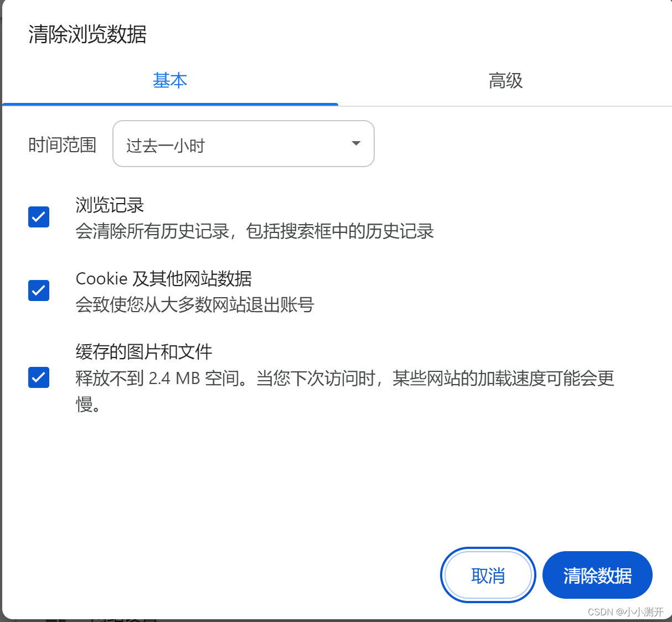Click the Cookie 及其他网站数据 label
Image resolution: width=672 pixels, height=622 pixels.
point(164,278)
